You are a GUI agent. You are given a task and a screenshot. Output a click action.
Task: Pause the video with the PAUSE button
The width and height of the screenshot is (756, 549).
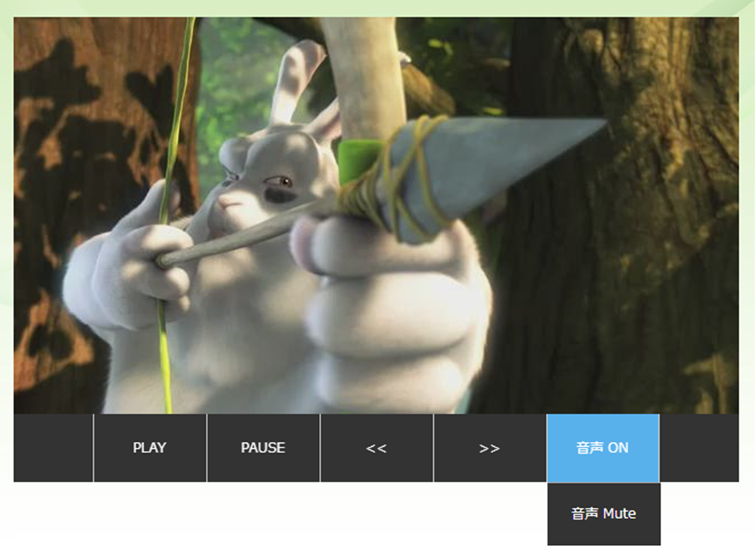pyautogui.click(x=263, y=448)
